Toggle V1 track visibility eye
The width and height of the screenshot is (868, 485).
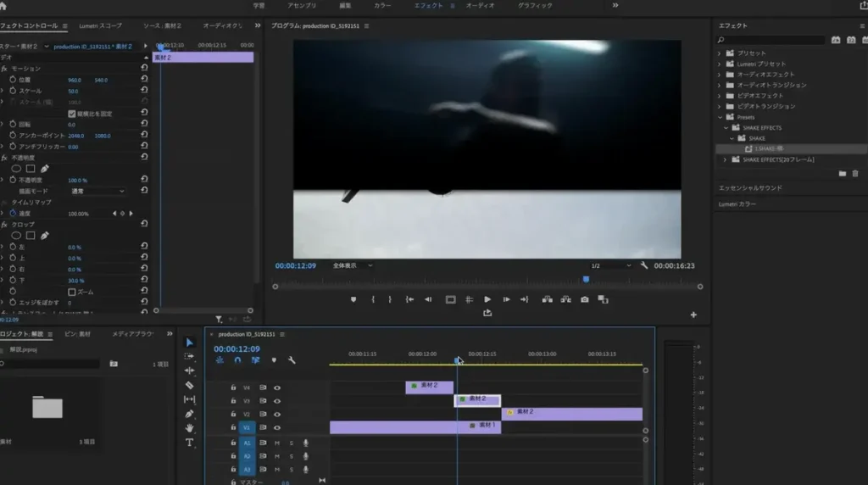click(277, 427)
